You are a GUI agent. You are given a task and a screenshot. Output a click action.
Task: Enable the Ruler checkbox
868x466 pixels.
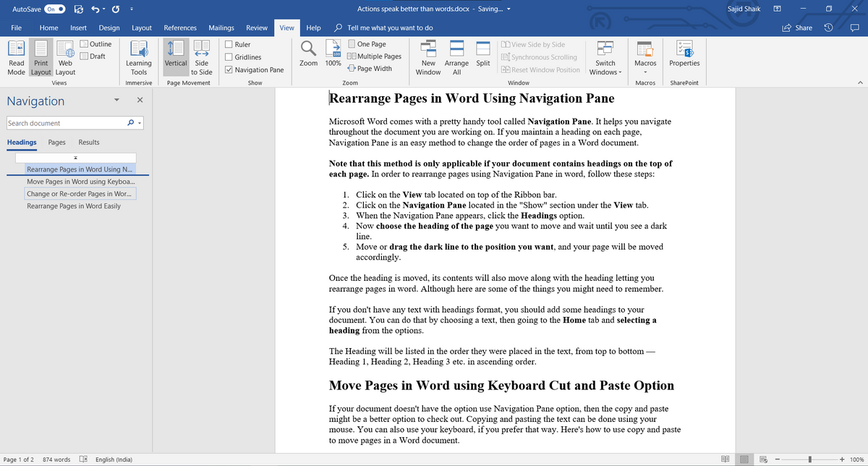(229, 44)
